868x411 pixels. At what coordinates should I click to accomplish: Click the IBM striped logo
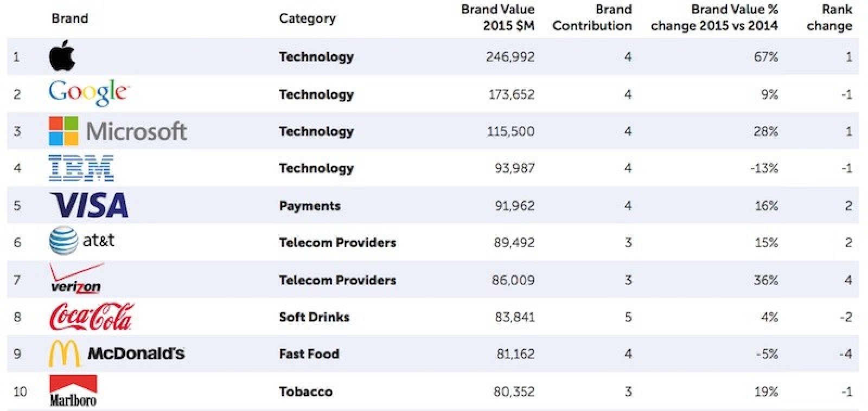click(x=81, y=168)
